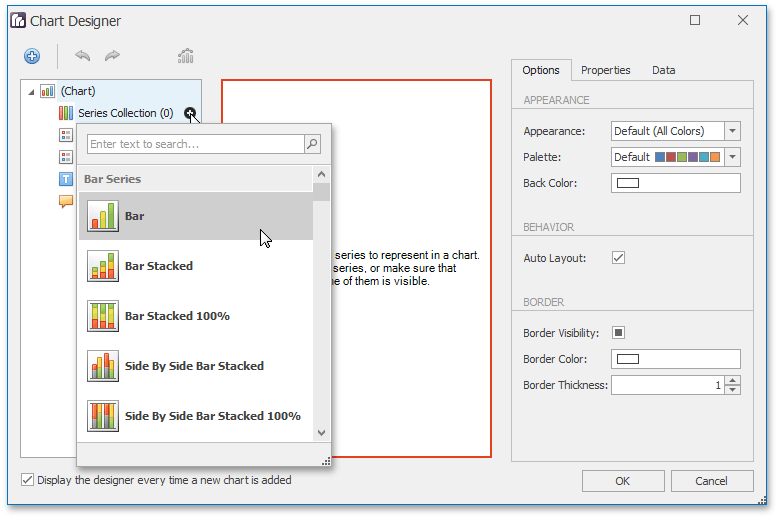Click the orange annotation balloon icon in tree
This screenshot has width=780, height=520.
tap(66, 201)
